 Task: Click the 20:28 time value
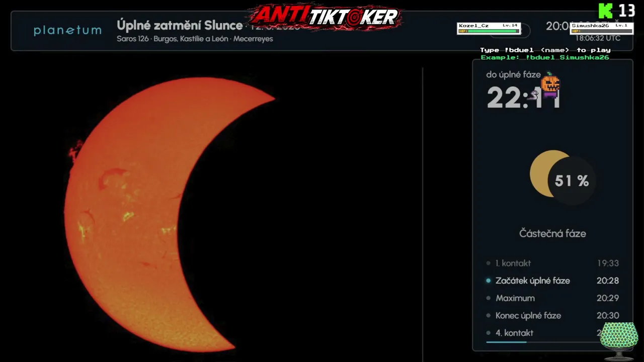coord(608,281)
